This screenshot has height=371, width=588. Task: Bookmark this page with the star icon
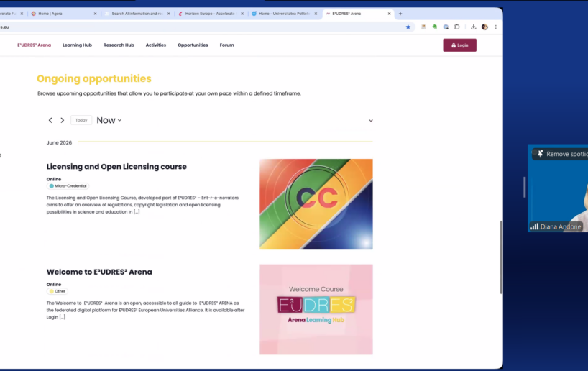tap(408, 27)
